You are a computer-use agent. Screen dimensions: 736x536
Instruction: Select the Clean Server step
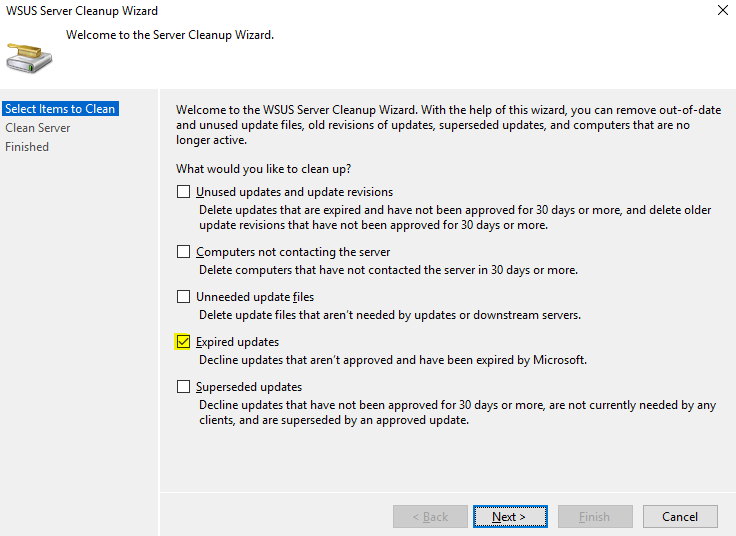(38, 128)
